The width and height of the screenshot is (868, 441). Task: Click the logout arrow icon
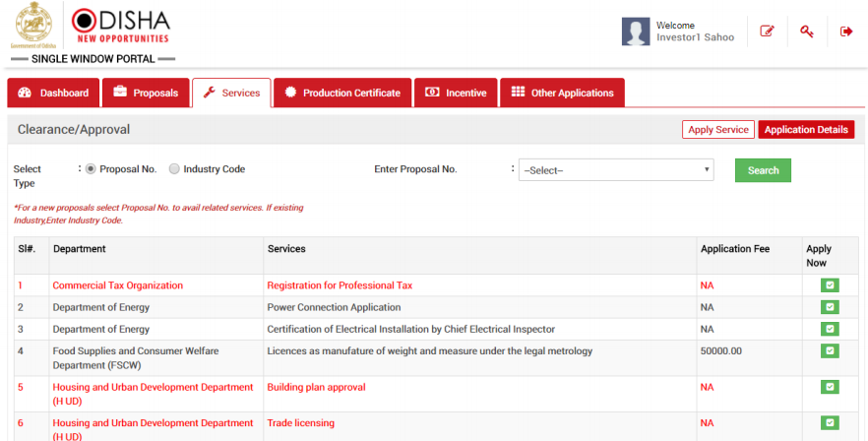tap(846, 31)
